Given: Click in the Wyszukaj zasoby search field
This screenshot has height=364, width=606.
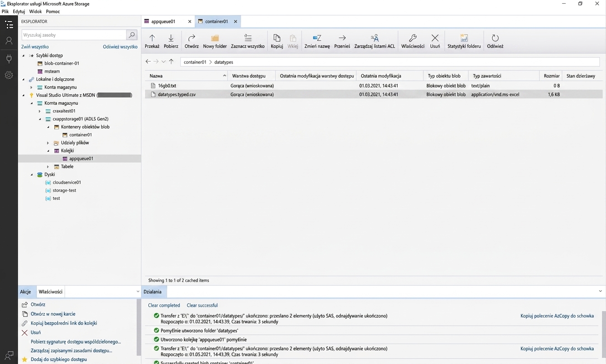Looking at the screenshot, I should 74,35.
